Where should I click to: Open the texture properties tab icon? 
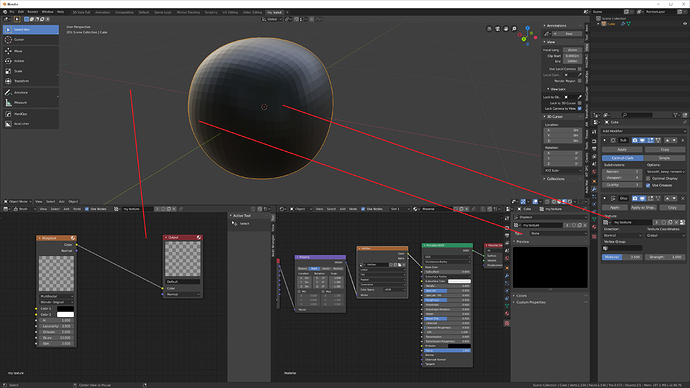click(x=594, y=237)
